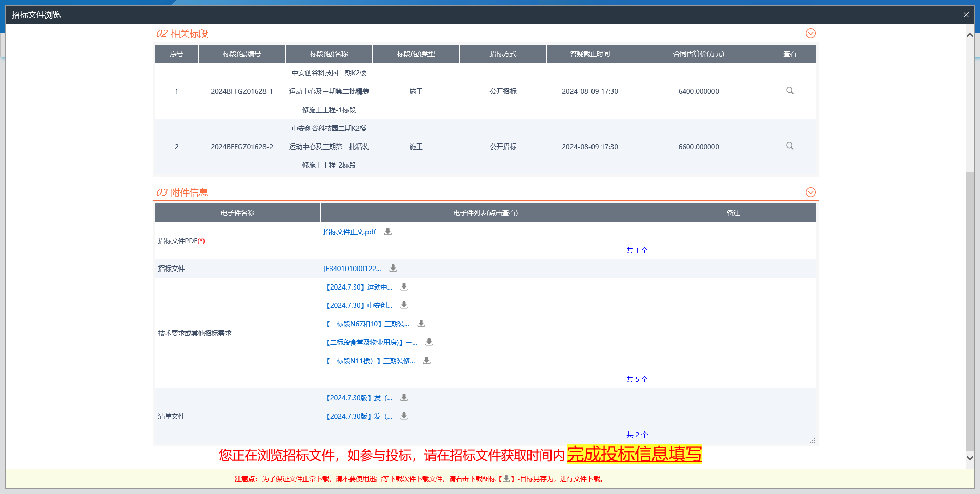Collapse the 02 相关标段 section
This screenshot has height=494, width=980.
tap(810, 33)
